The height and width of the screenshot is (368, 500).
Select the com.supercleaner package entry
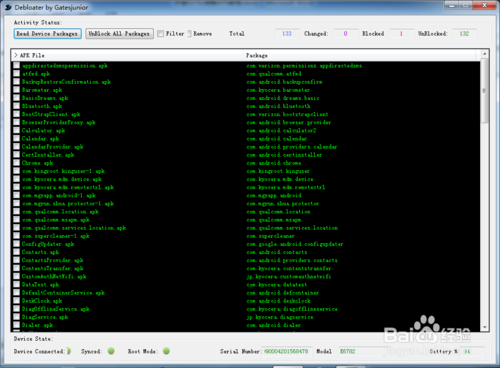(x=270, y=236)
